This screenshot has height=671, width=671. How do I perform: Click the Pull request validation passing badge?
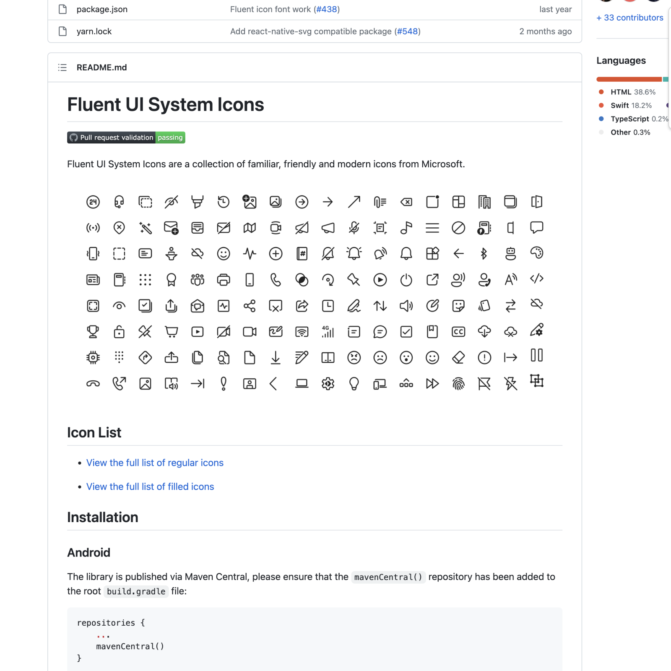click(126, 137)
